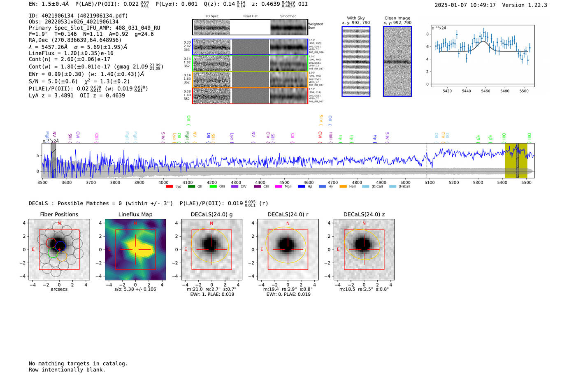Click the Obs: 20220531v026_4021906134 line
This screenshot has height=392, width=576.
coord(74,22)
